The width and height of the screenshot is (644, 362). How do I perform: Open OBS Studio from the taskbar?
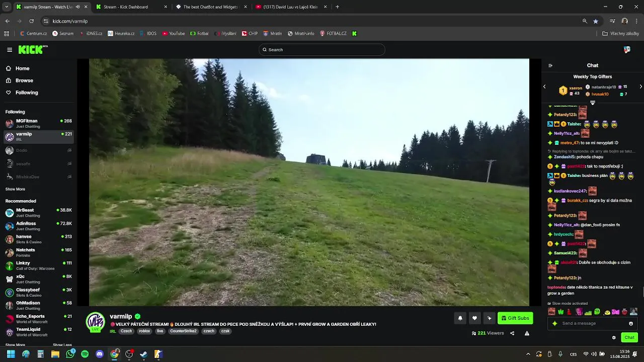click(129, 354)
